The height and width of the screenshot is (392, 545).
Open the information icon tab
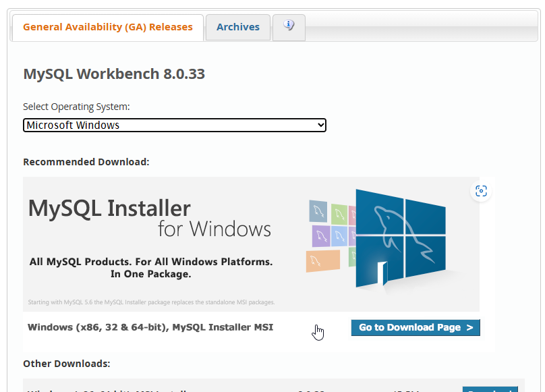click(x=289, y=28)
